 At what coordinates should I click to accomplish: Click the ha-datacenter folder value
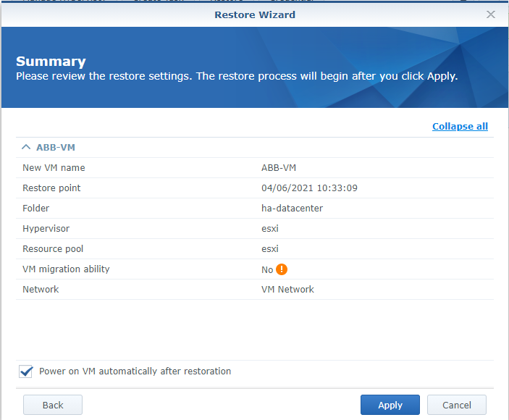292,208
